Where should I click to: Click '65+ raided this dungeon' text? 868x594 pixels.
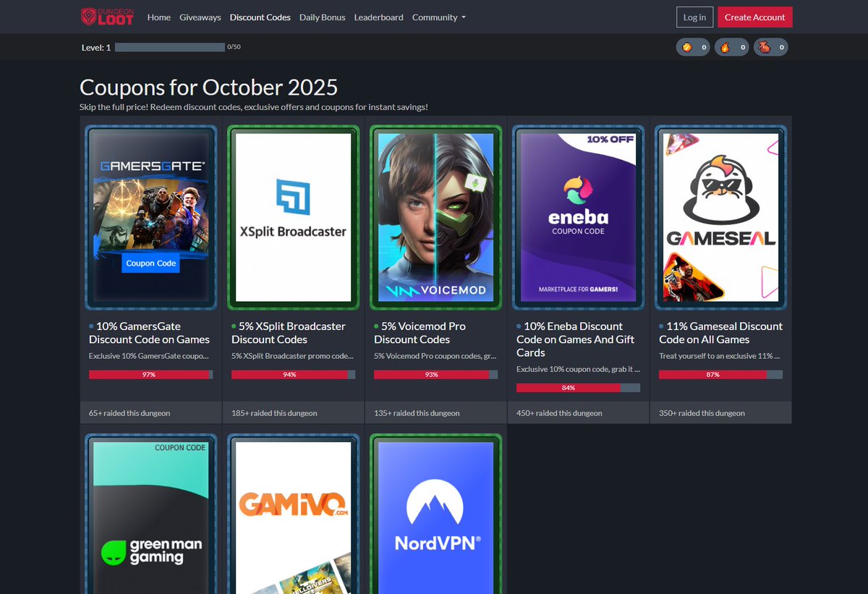click(x=129, y=413)
